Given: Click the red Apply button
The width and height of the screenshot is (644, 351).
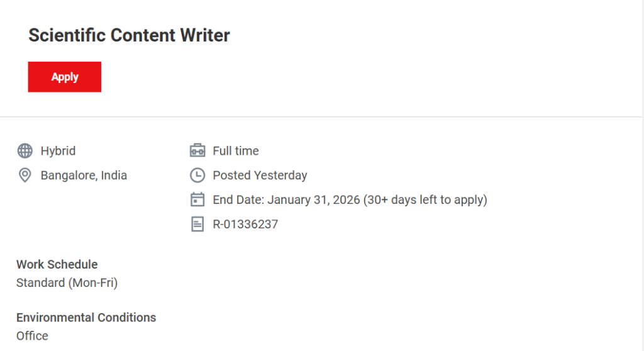Looking at the screenshot, I should (65, 77).
